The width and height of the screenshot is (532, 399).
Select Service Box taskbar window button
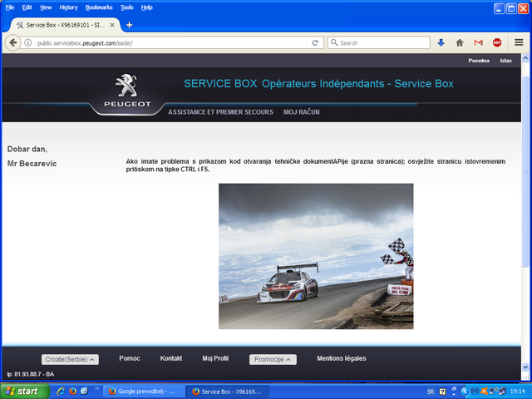[227, 392]
